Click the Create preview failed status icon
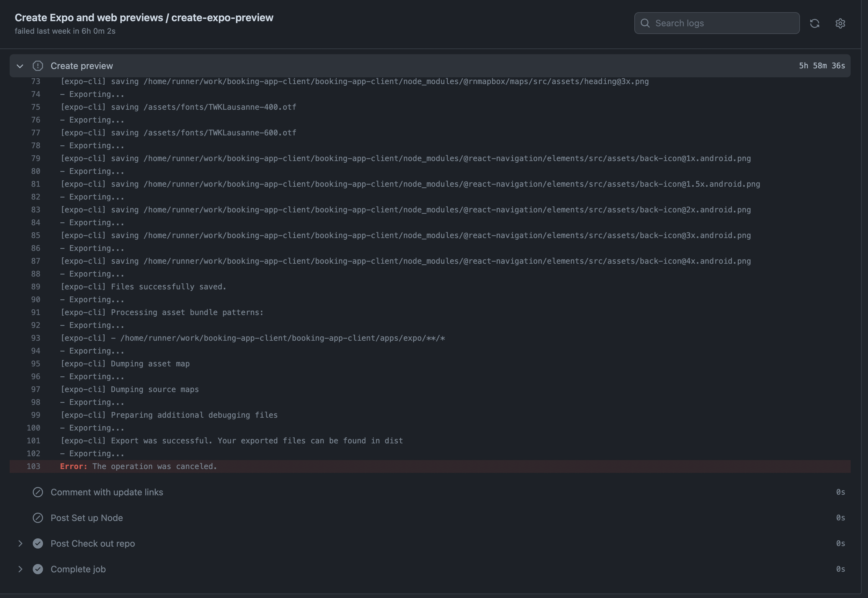The height and width of the screenshot is (598, 868). tap(38, 66)
